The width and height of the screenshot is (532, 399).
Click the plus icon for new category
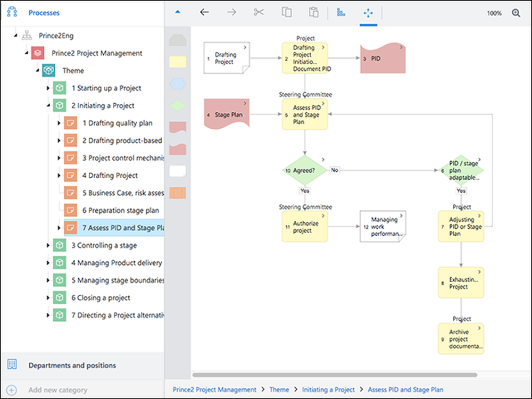pos(11,390)
